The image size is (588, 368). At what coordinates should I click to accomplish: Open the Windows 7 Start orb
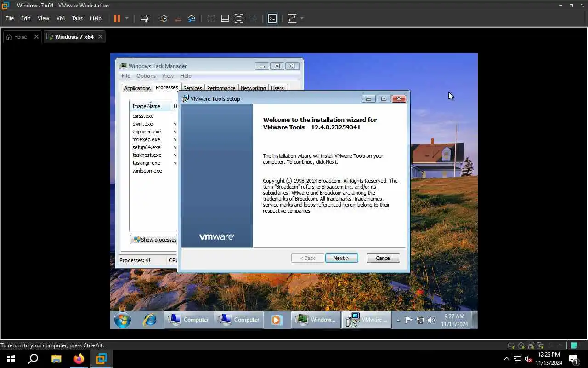pyautogui.click(x=123, y=320)
